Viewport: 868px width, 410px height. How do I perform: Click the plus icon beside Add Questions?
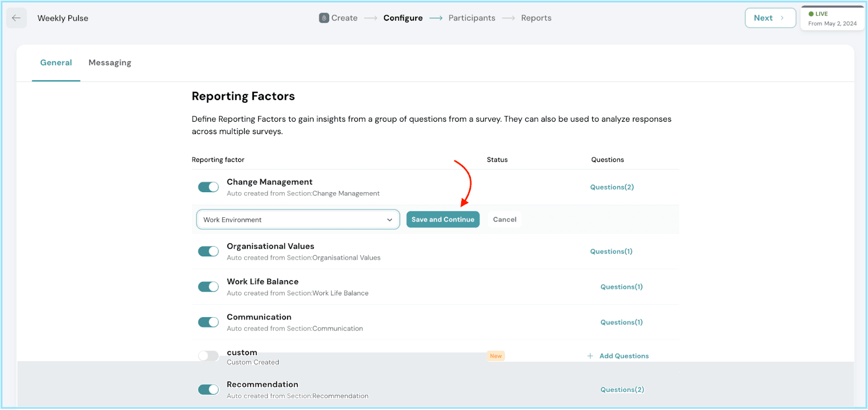click(x=590, y=356)
